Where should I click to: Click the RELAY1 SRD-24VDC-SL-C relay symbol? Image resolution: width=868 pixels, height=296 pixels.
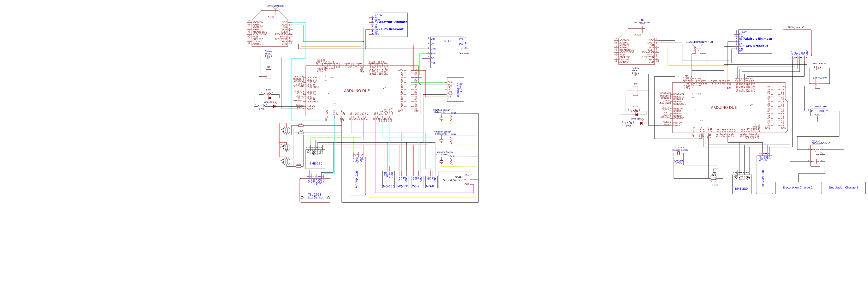pos(815,156)
